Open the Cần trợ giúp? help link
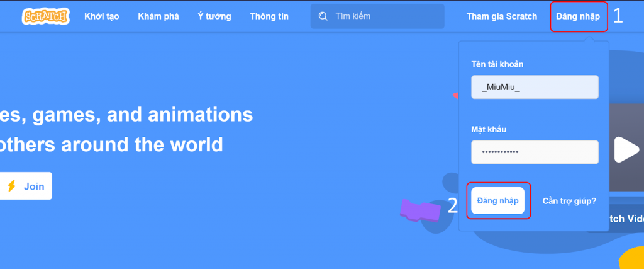The height and width of the screenshot is (269, 644). pyautogui.click(x=569, y=201)
